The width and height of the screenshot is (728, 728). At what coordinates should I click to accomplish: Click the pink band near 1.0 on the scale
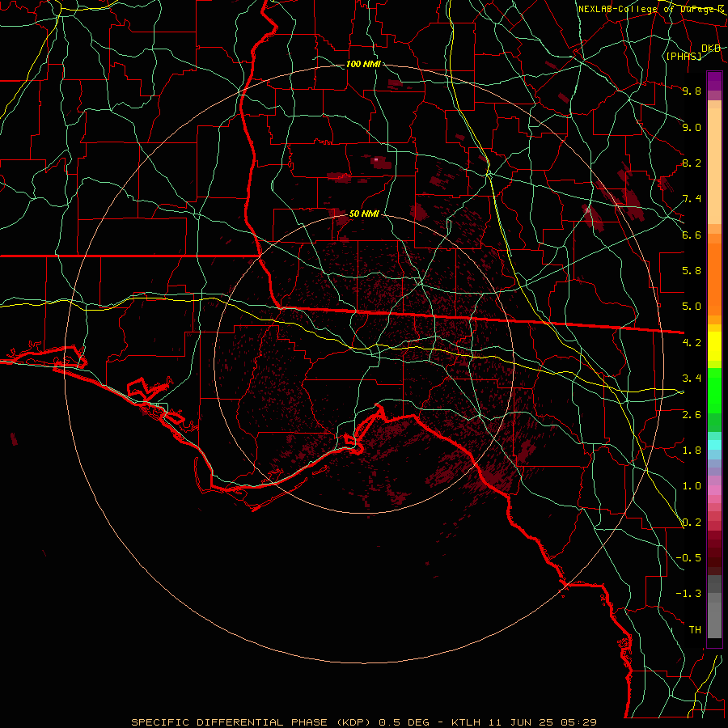714,490
